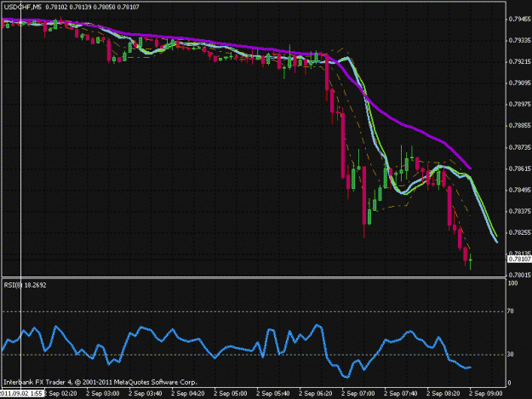Click the 2 Sep 04:20 time label
Viewport: 532px width, 399px height.
(x=188, y=394)
